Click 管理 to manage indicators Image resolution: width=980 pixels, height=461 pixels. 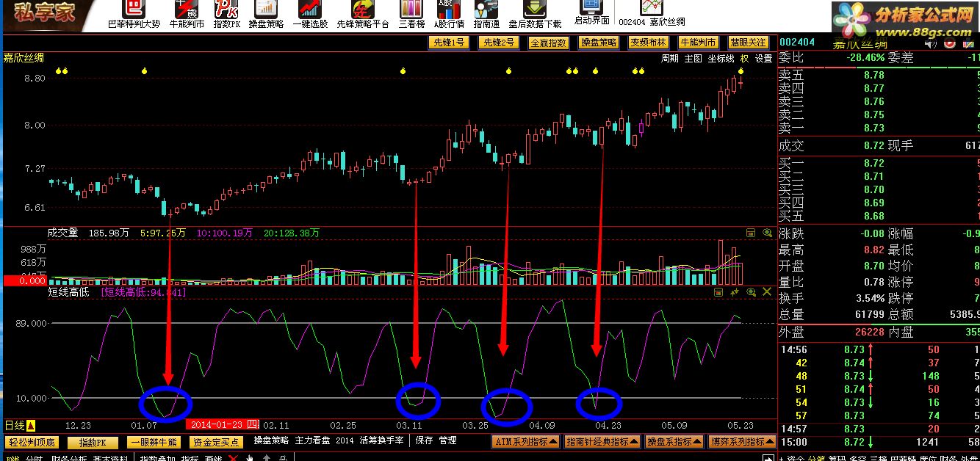tap(447, 440)
